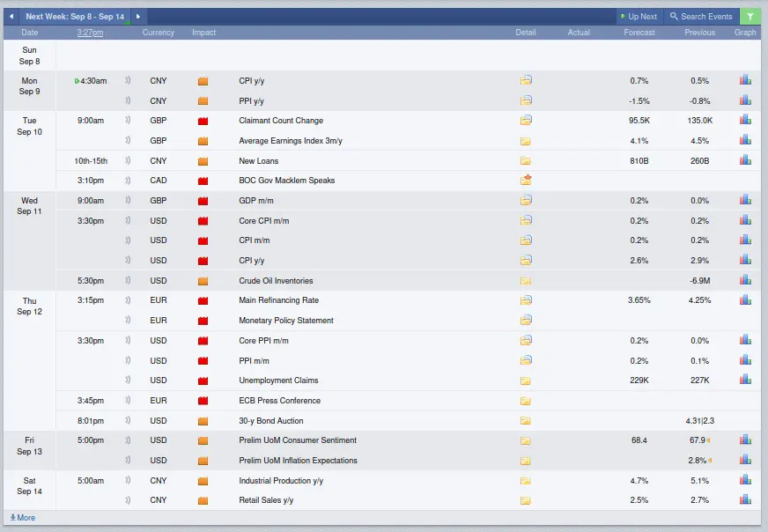
Task: Open the green filter funnel icon
Action: pos(750,16)
